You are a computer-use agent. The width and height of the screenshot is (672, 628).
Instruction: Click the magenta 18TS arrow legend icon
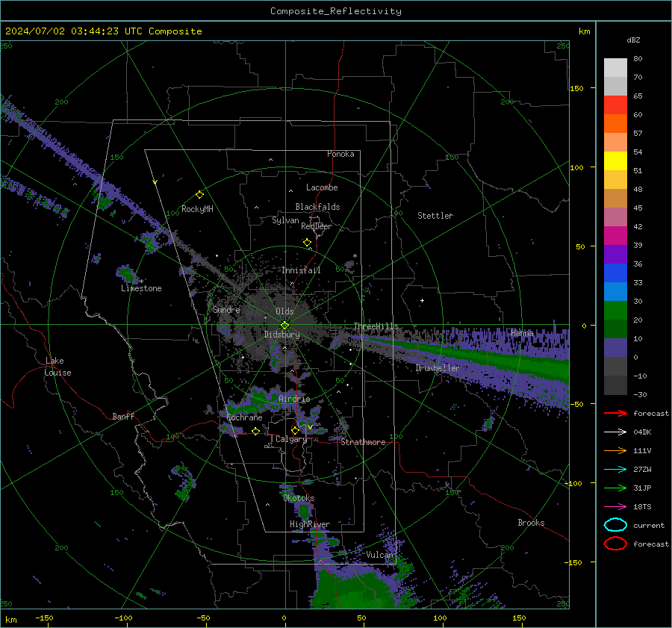[x=615, y=507]
